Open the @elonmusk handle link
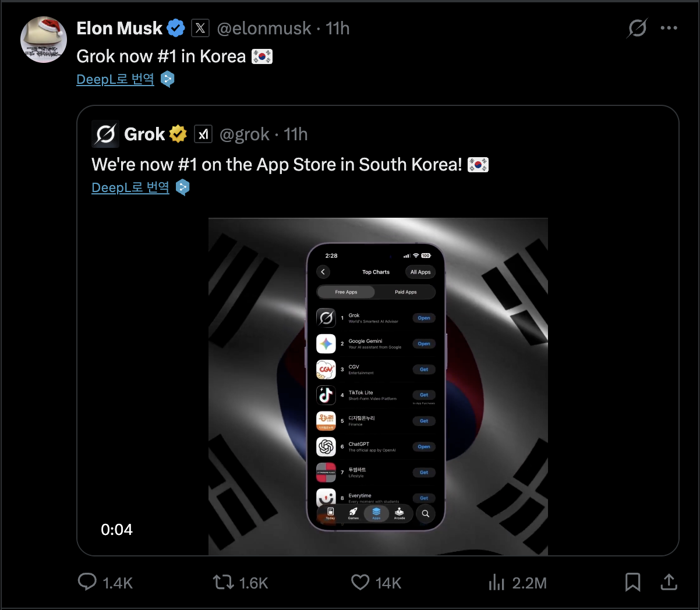Screen dimensions: 700x610 point(264,28)
